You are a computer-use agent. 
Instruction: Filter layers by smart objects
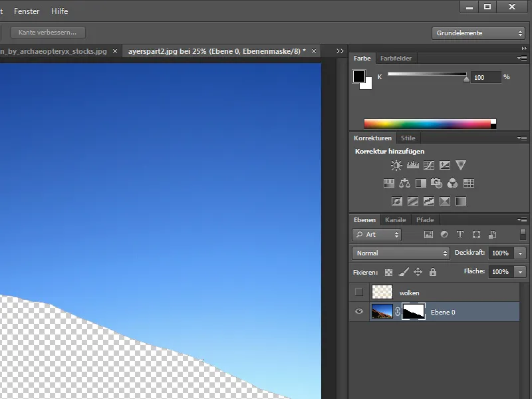point(492,235)
